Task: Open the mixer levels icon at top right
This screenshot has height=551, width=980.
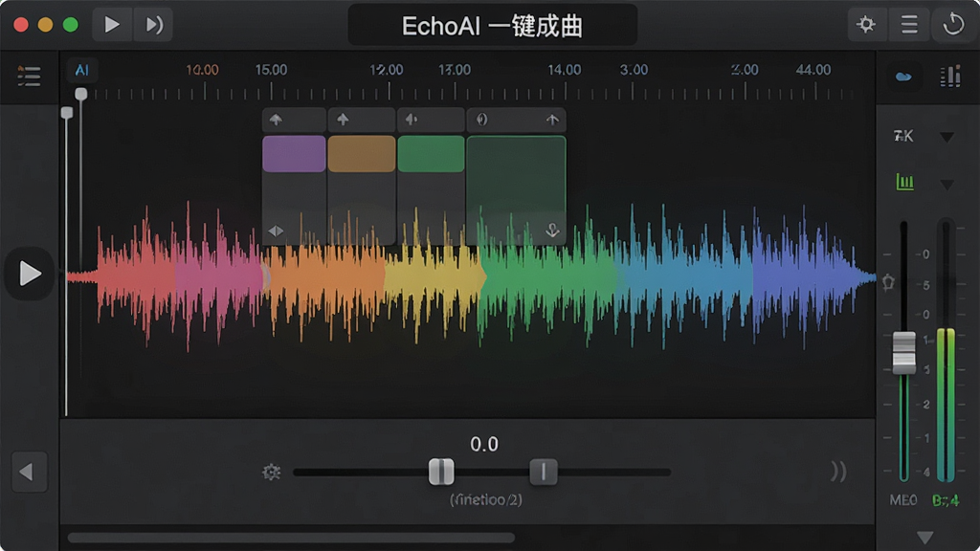Action: 950,77
